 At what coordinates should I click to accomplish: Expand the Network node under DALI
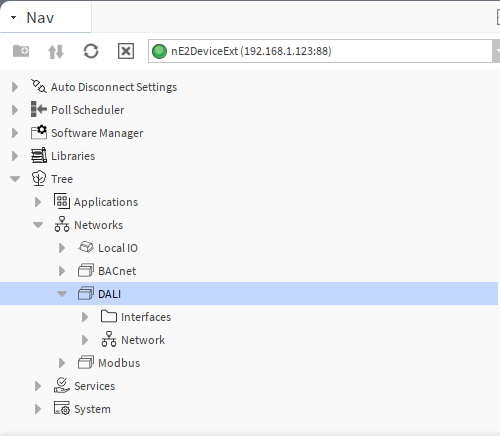(85, 340)
